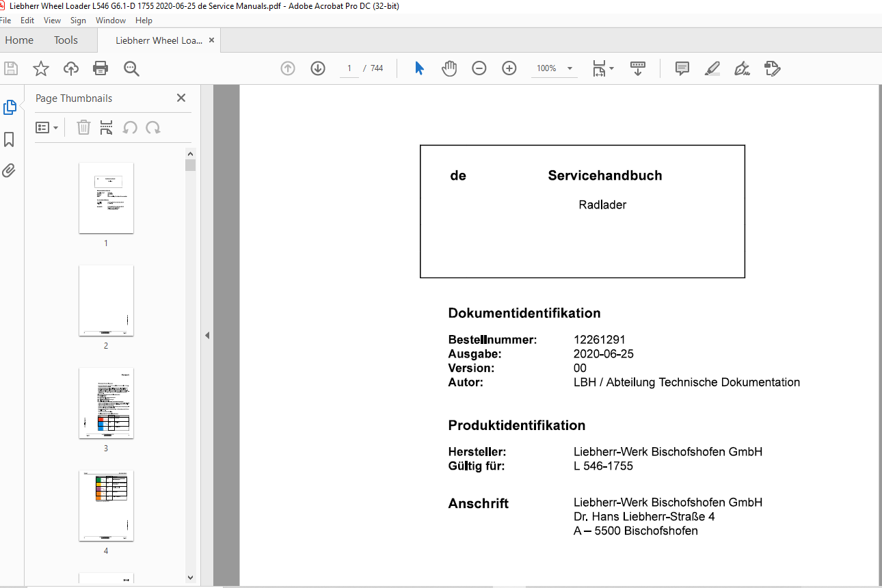Add a comment with note icon

(682, 68)
